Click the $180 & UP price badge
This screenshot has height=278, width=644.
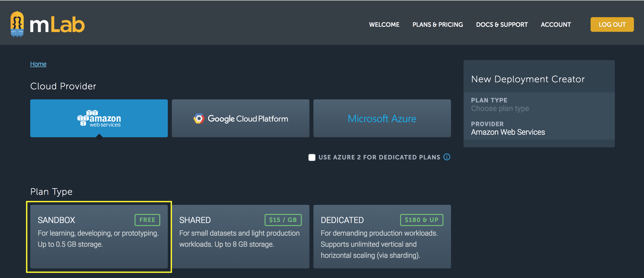pos(421,220)
